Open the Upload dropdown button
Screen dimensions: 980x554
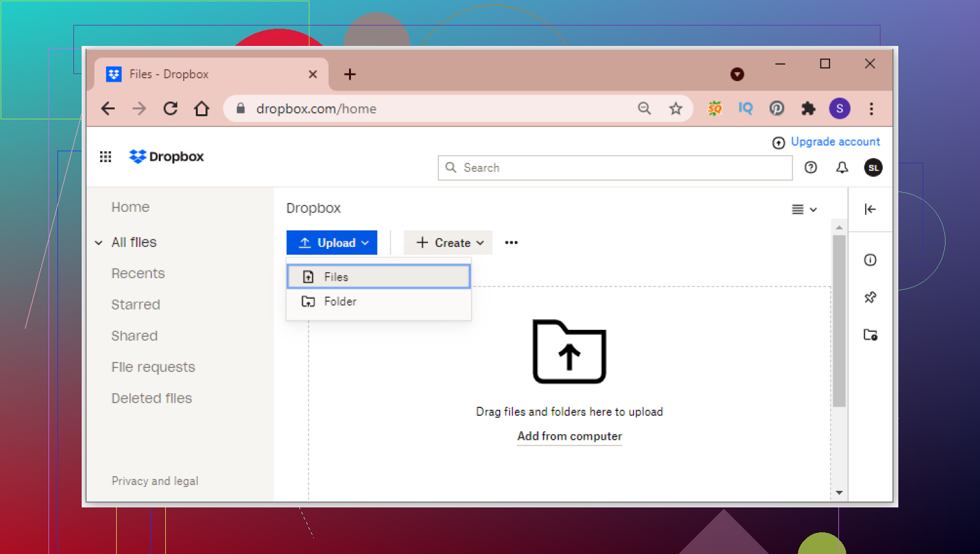coord(332,243)
